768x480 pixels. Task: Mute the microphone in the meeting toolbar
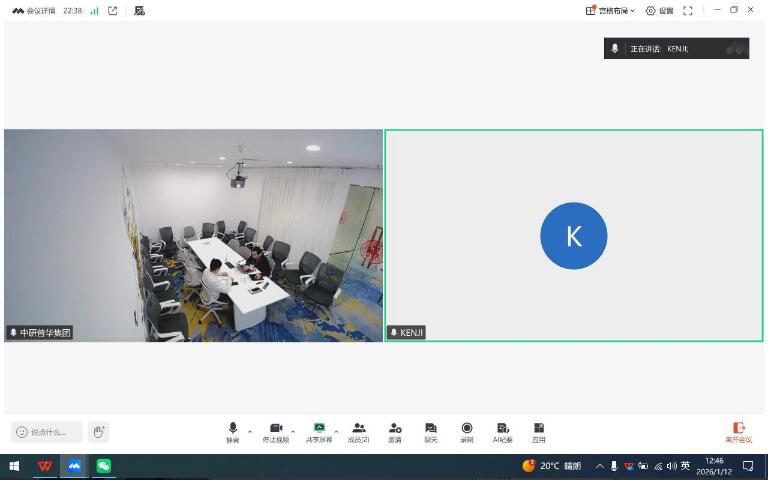pyautogui.click(x=233, y=431)
